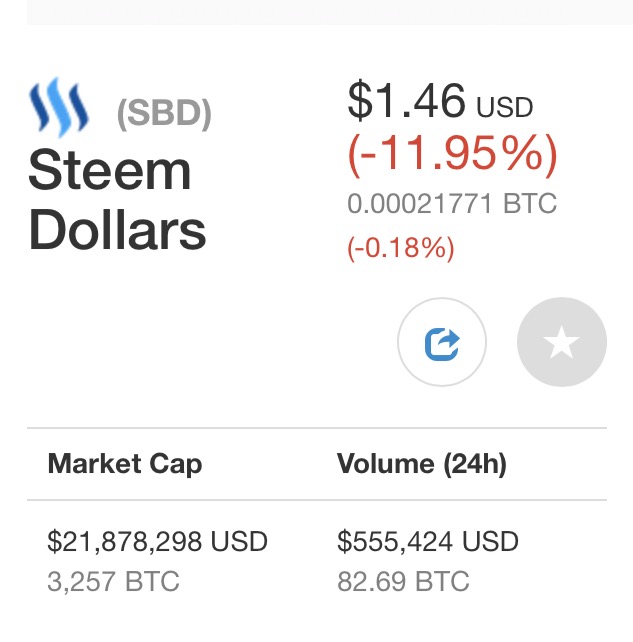Tap the red -0.18% BTC change
Screen dimensions: 633x642
pos(401,247)
